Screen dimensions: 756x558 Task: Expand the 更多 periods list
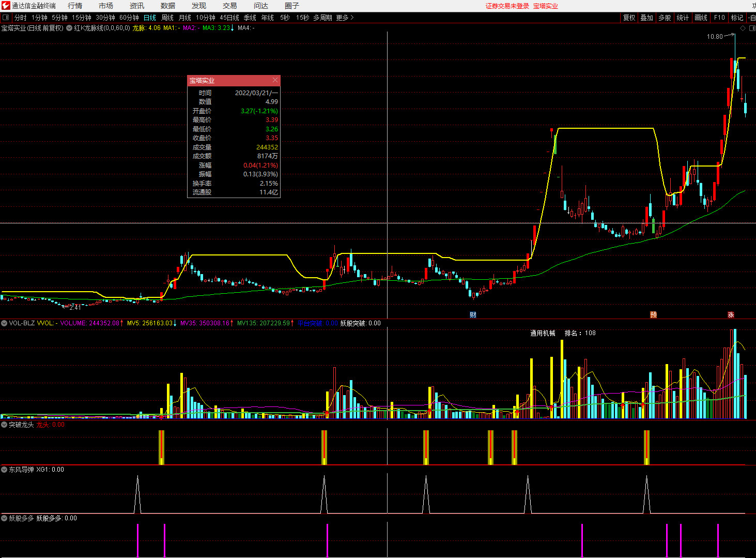[345, 18]
